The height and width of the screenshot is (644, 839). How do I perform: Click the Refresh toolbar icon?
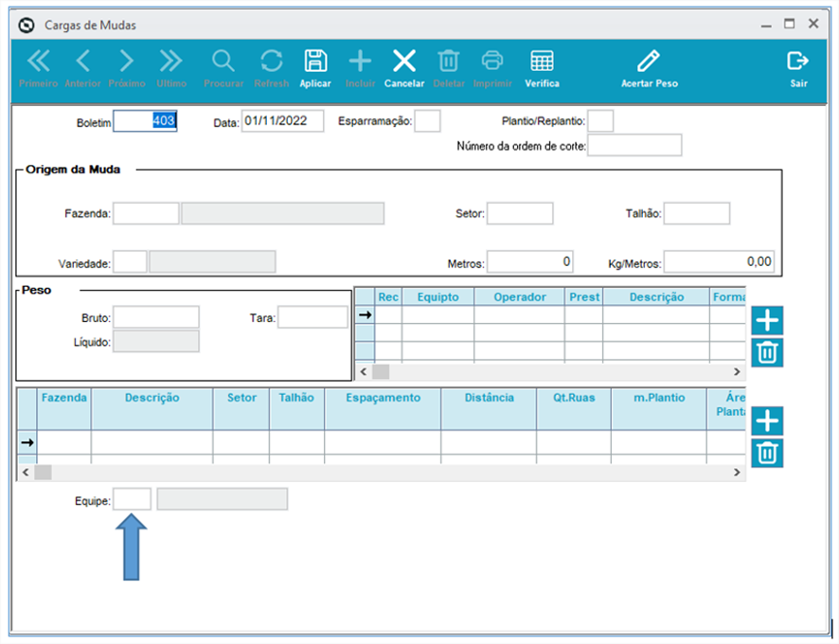coord(271,68)
